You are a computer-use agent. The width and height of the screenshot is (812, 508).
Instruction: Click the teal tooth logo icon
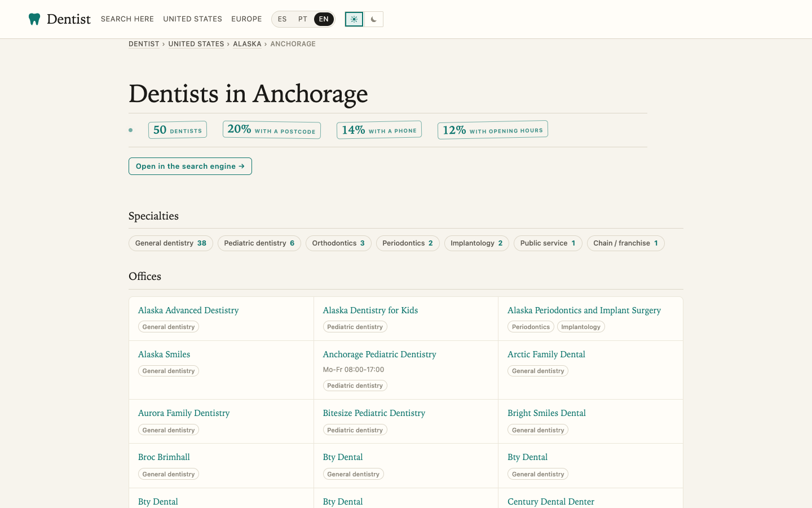point(34,19)
